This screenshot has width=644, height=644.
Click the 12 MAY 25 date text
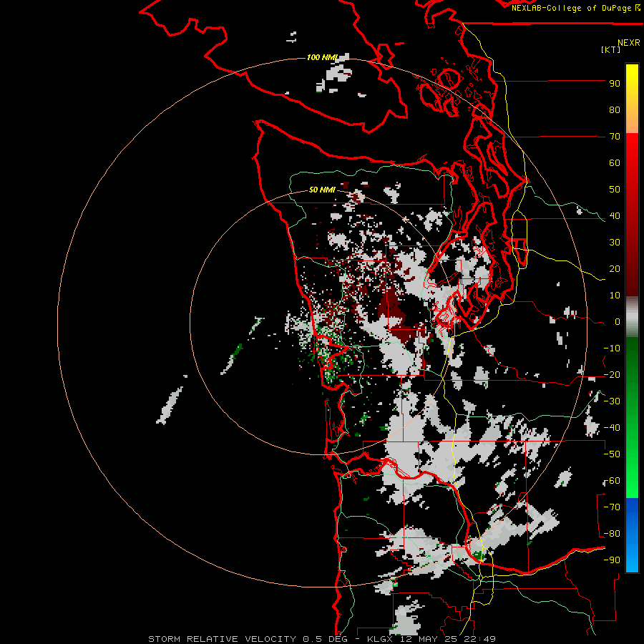pyautogui.click(x=429, y=639)
